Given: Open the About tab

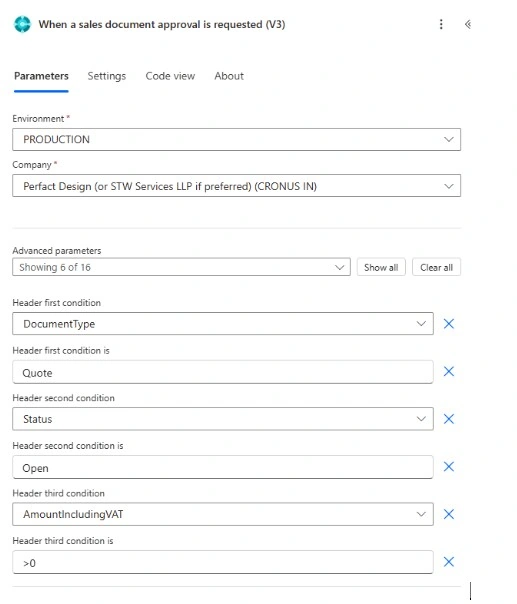Looking at the screenshot, I should [x=229, y=76].
